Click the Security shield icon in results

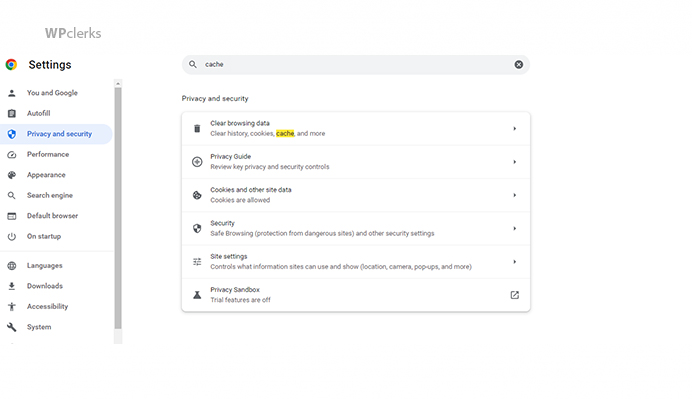click(197, 228)
